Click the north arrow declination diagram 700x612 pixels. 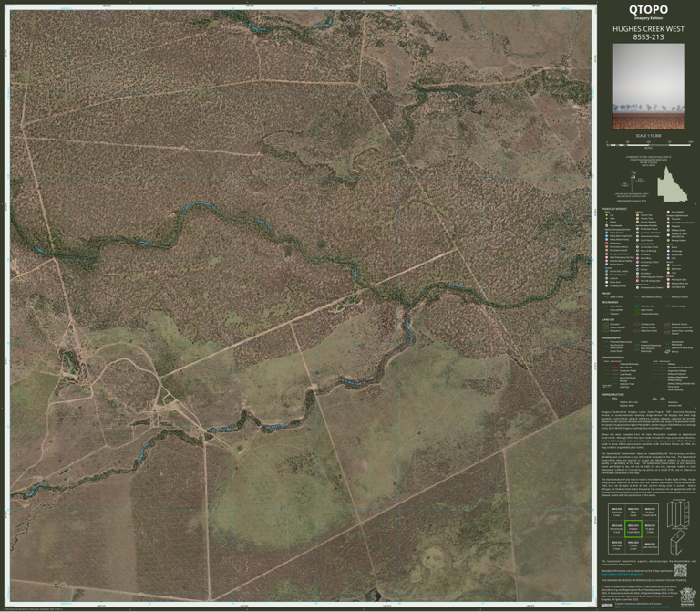(633, 182)
